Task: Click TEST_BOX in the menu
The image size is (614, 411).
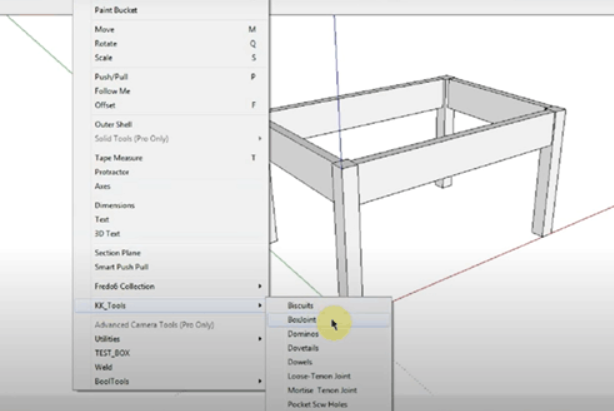Action: [x=112, y=353]
